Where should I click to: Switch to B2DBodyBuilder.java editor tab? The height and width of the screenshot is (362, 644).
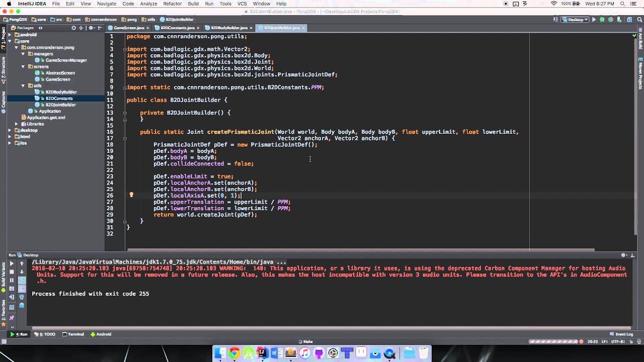coord(229,28)
